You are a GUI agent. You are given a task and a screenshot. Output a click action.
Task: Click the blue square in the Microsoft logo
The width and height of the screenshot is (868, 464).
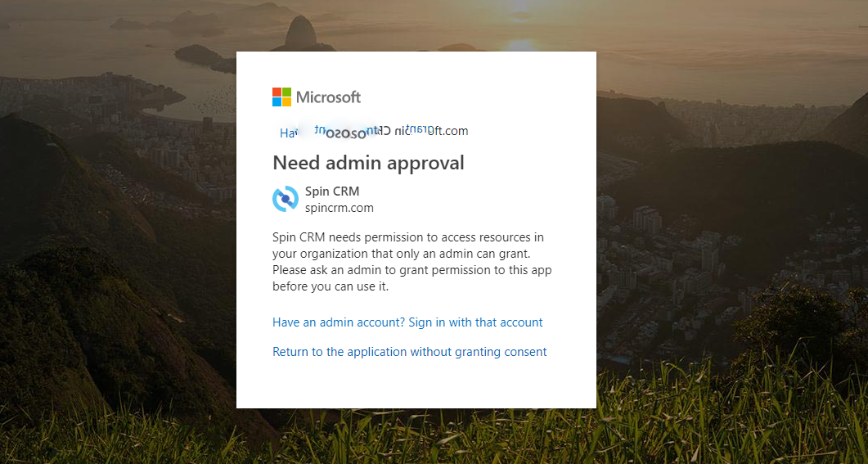point(277,102)
